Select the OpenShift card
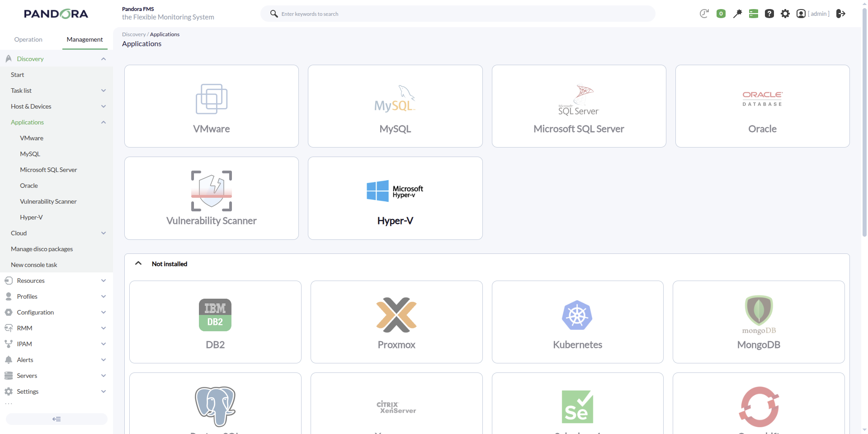Screen dimensions: 868x434 point(759,403)
